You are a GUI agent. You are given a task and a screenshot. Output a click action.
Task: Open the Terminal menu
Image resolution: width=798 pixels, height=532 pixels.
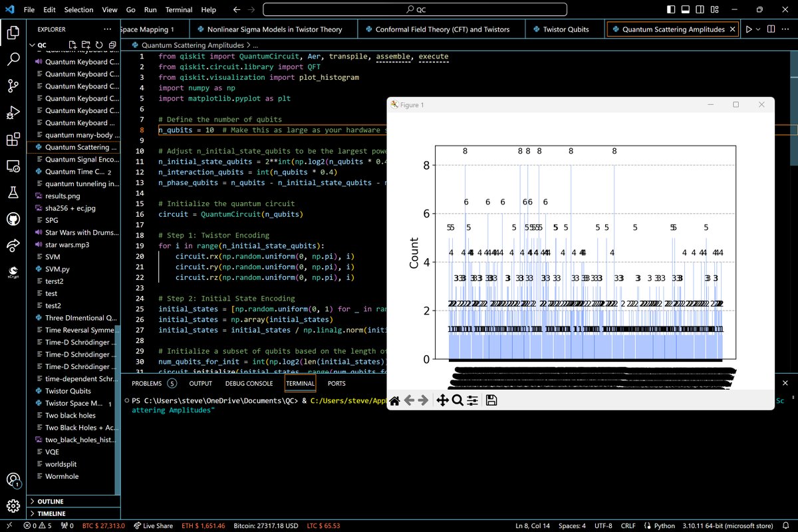pyautogui.click(x=178, y=10)
